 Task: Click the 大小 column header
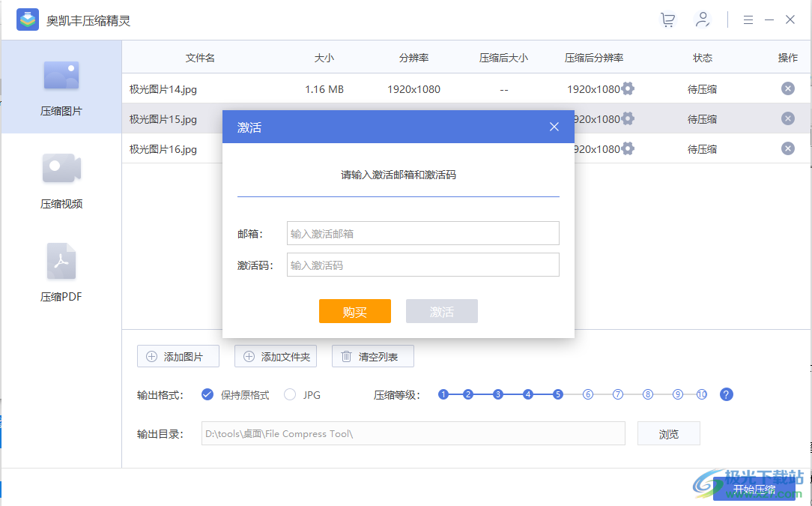324,58
